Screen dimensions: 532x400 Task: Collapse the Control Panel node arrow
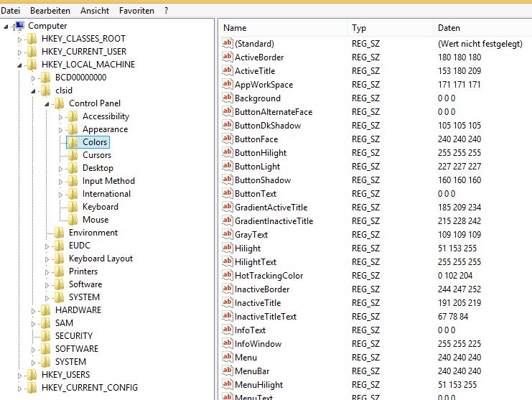47,104
